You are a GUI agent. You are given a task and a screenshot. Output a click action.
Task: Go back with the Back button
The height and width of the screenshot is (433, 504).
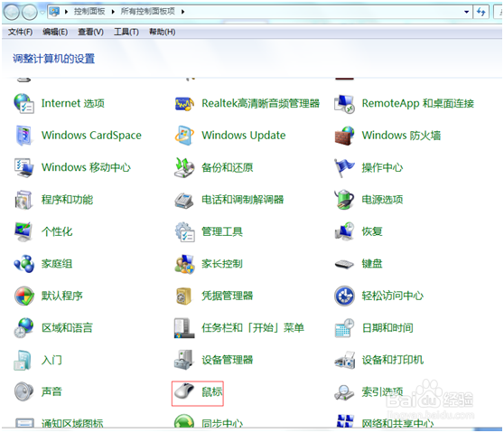12,13
